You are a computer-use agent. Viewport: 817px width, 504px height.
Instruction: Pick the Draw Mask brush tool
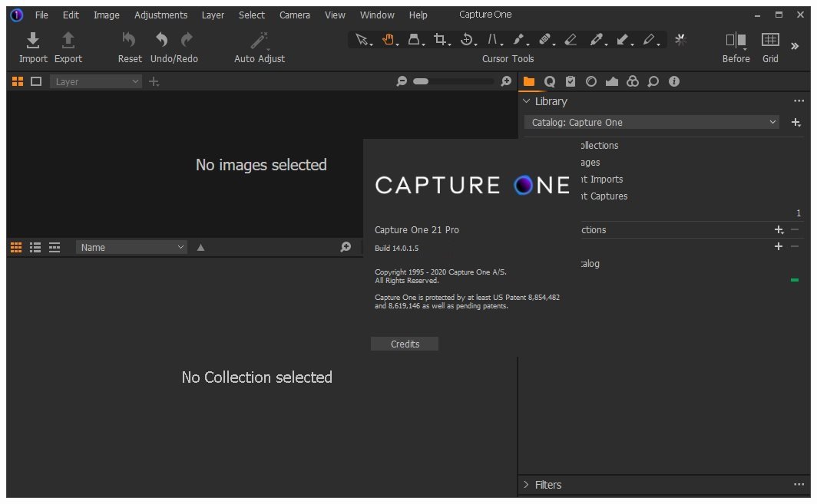point(519,40)
